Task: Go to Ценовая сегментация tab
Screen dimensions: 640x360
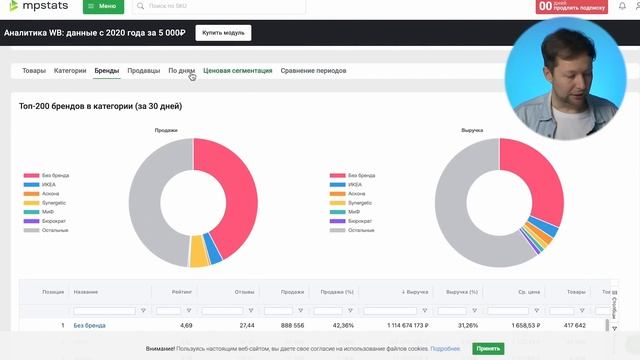Action: point(238,71)
